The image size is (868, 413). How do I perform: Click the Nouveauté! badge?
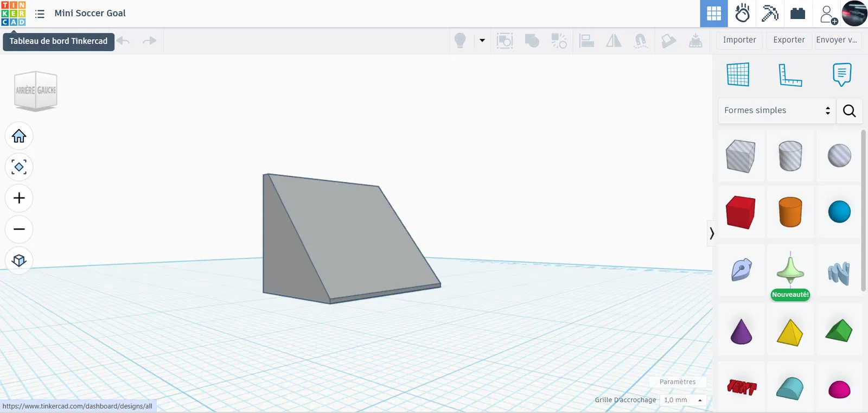[790, 295]
